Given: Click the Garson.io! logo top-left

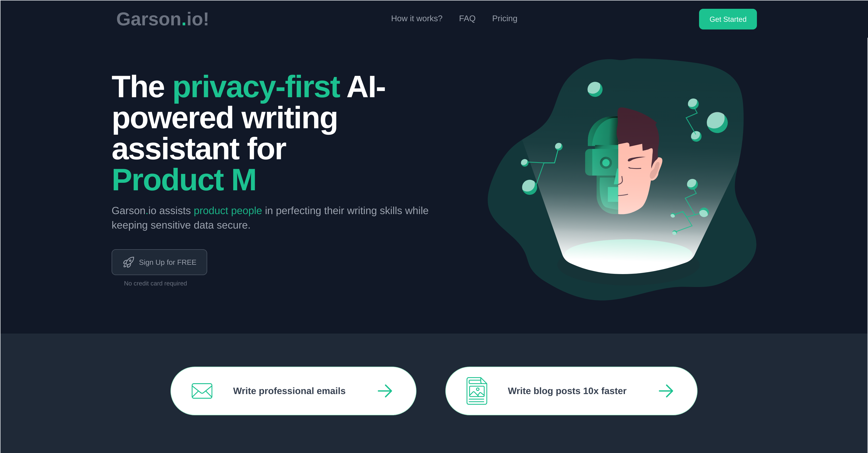Looking at the screenshot, I should click(x=162, y=19).
